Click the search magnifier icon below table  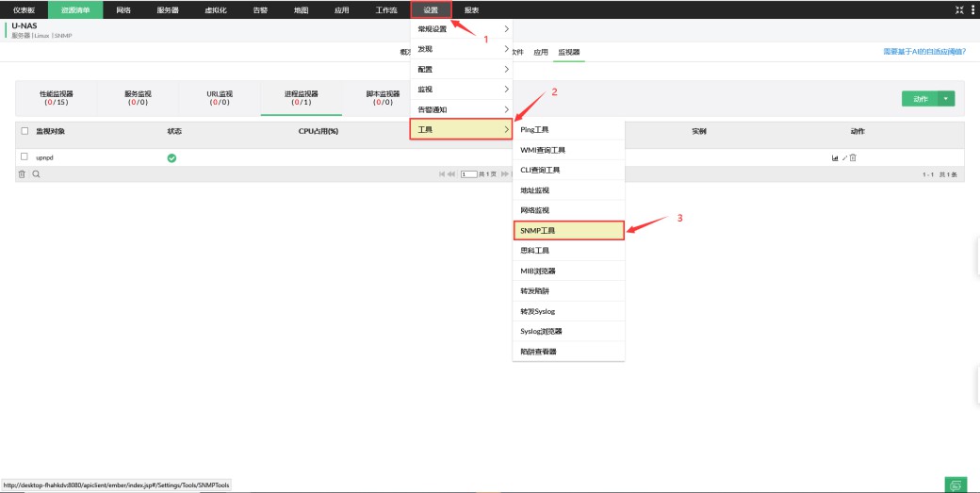click(36, 174)
